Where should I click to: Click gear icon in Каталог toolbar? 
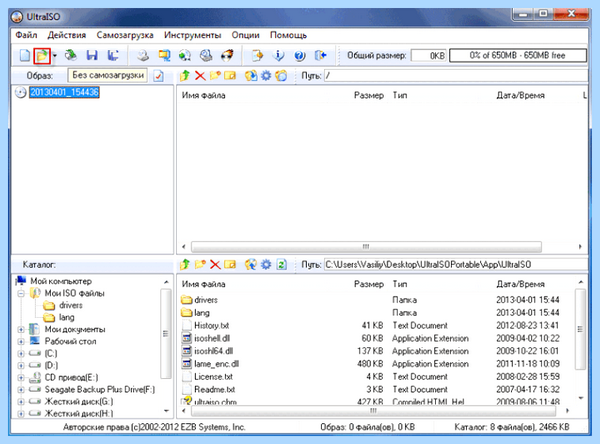(x=266, y=264)
